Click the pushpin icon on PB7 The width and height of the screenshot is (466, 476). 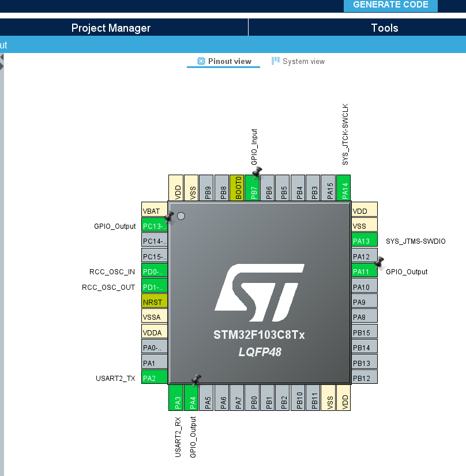tap(257, 172)
